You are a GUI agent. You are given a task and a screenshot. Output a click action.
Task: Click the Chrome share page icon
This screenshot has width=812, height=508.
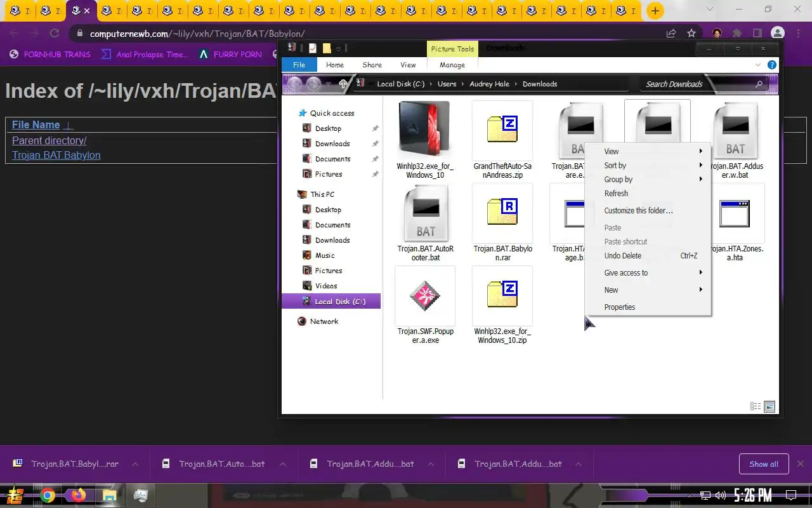(671, 34)
